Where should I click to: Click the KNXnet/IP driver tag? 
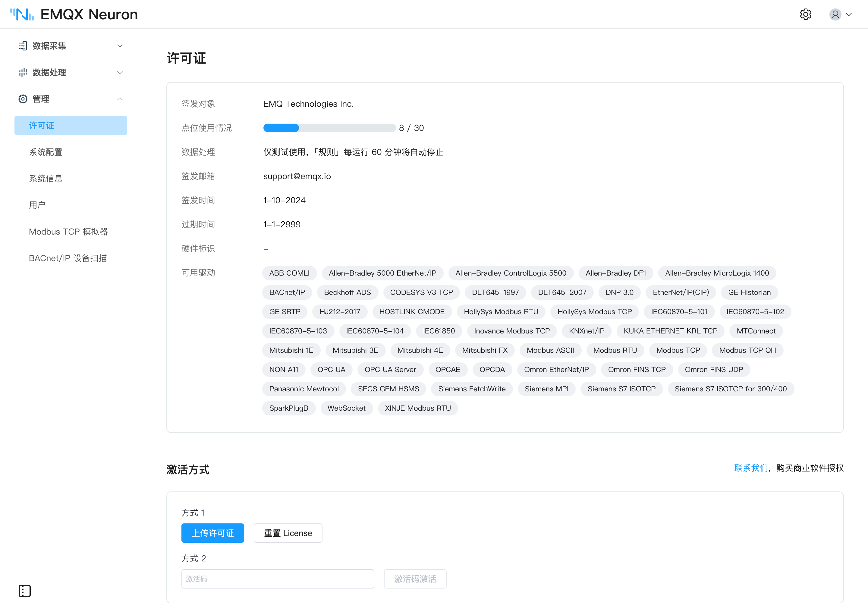point(586,331)
